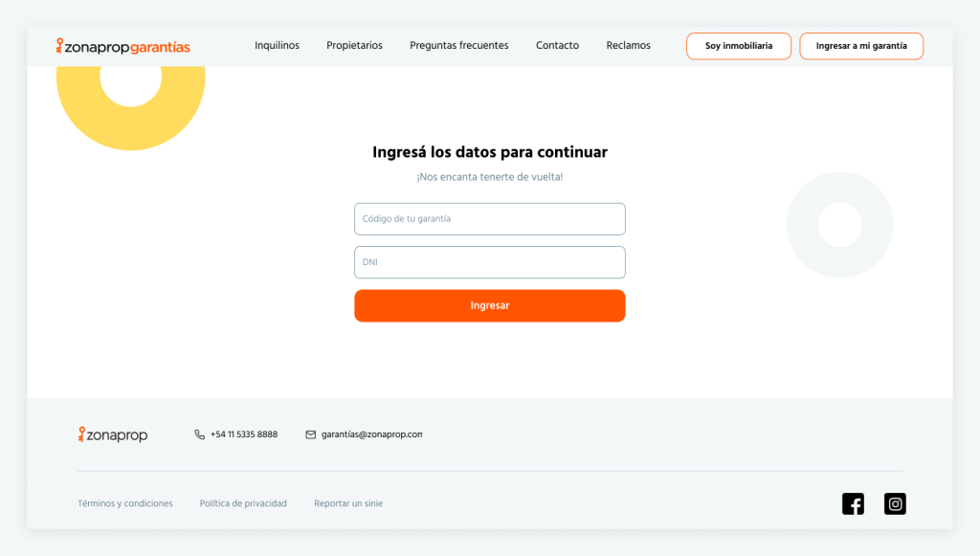
Task: Click the Ingresar a mi garantía button
Action: point(861,46)
